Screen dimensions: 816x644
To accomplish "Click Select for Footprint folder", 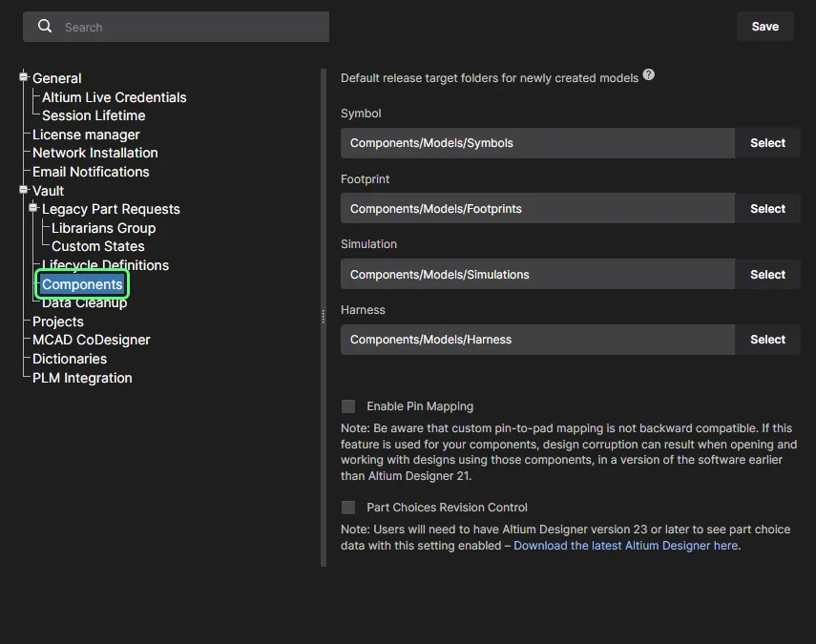I will click(x=767, y=209).
